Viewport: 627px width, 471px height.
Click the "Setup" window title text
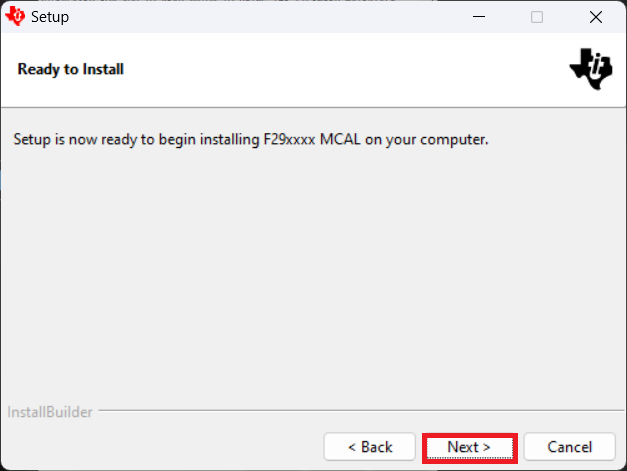(x=50, y=17)
